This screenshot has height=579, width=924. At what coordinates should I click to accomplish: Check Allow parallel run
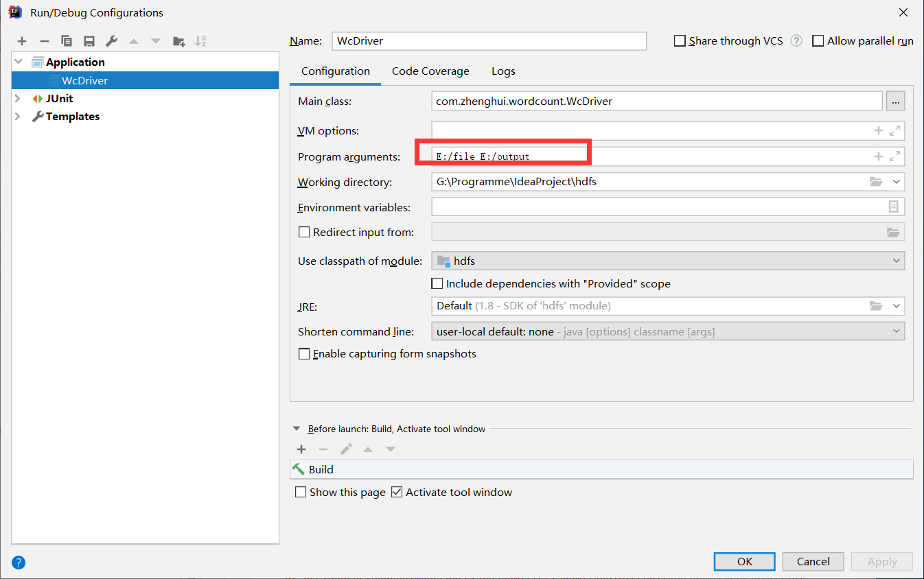pyautogui.click(x=818, y=40)
